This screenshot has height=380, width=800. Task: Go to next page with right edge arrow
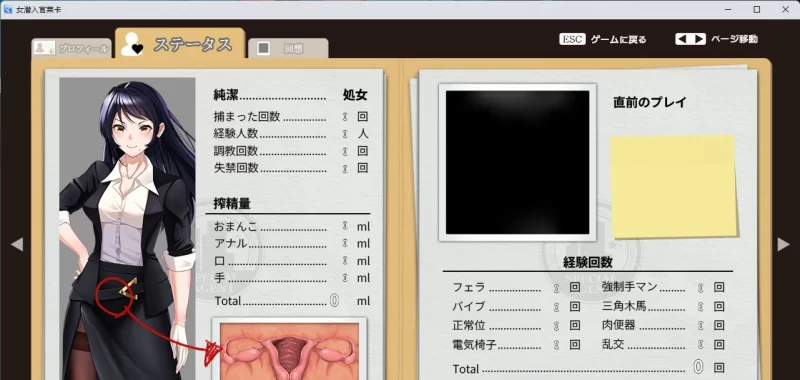click(x=783, y=244)
